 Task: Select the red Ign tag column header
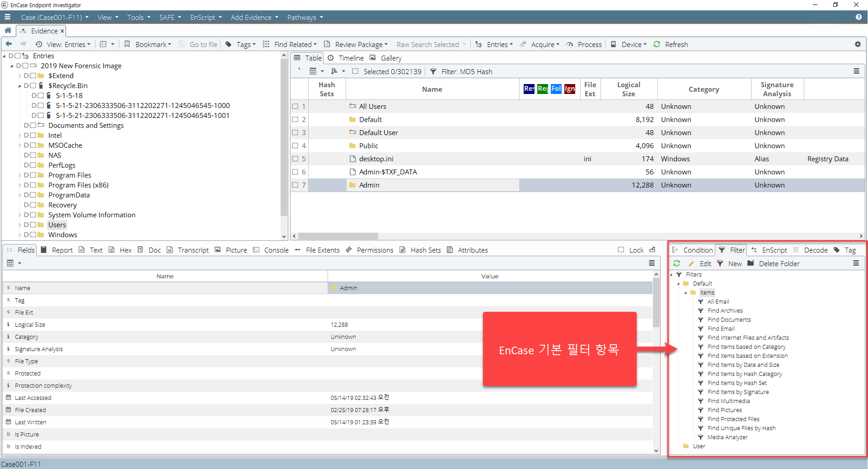click(x=570, y=89)
